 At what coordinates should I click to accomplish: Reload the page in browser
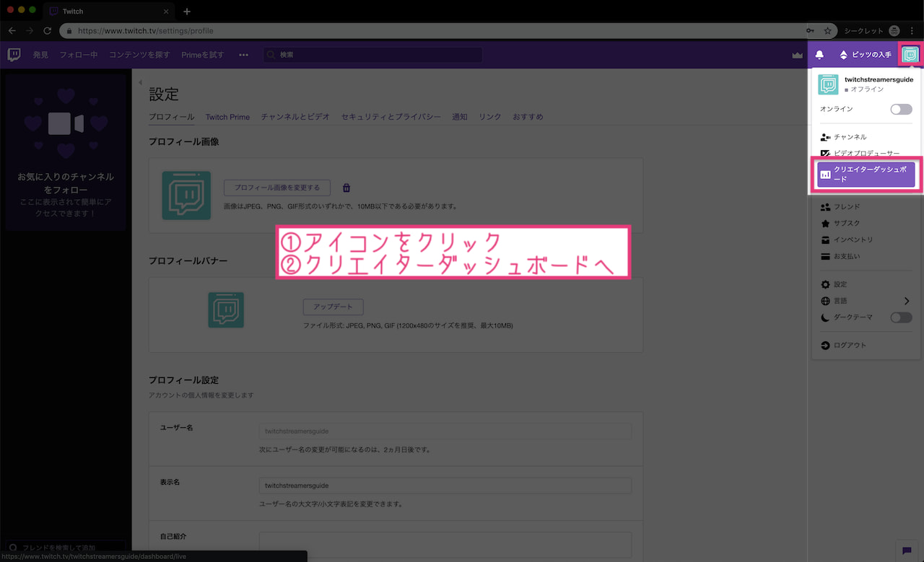pos(48,31)
